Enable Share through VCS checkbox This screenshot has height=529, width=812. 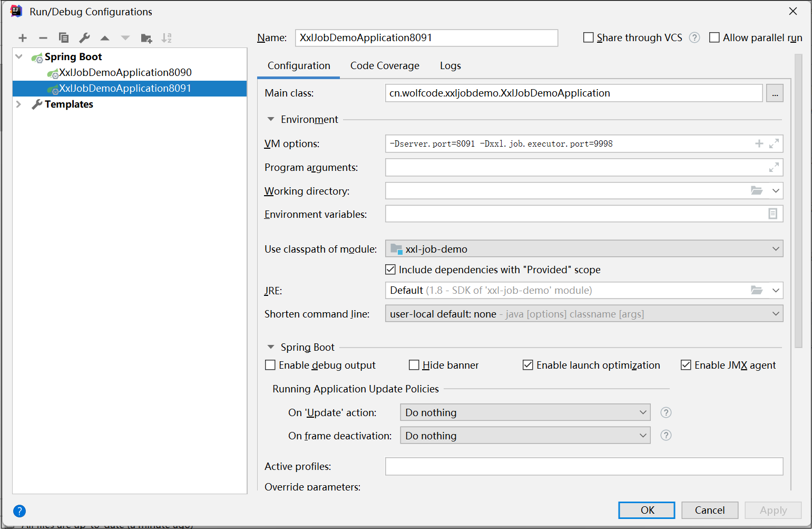(589, 37)
